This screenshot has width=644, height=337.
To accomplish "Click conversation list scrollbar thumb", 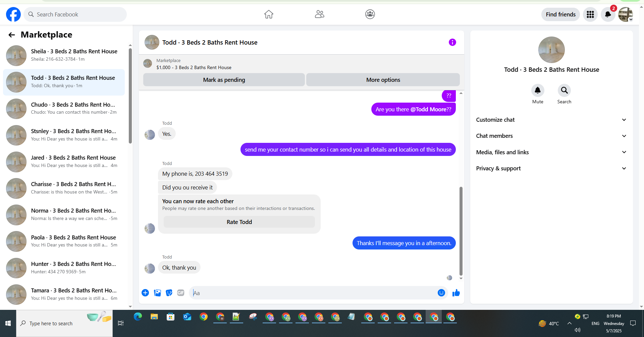I will pyautogui.click(x=130, y=96).
